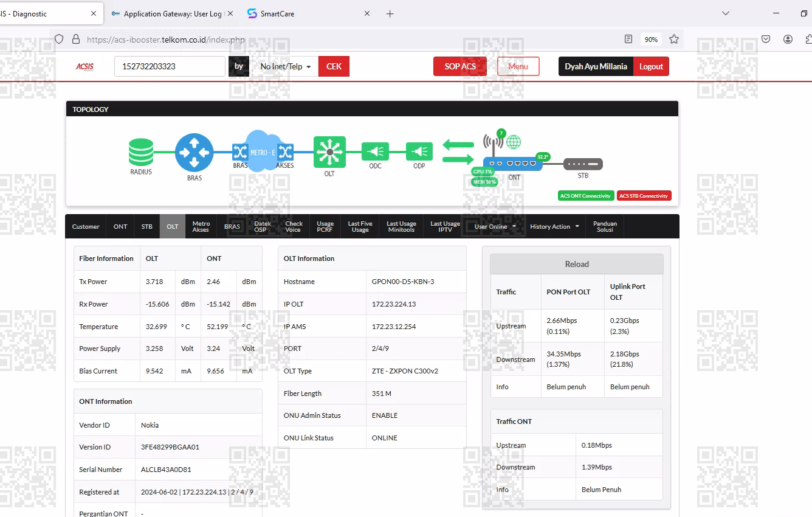Image resolution: width=812 pixels, height=517 pixels.
Task: Click the Reload traffic button
Action: pos(577,264)
